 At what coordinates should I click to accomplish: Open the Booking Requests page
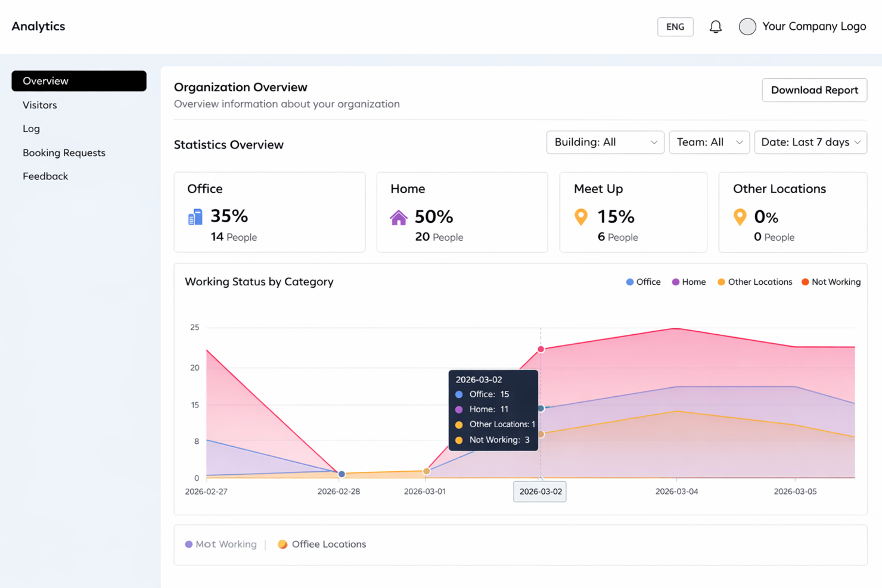point(64,153)
